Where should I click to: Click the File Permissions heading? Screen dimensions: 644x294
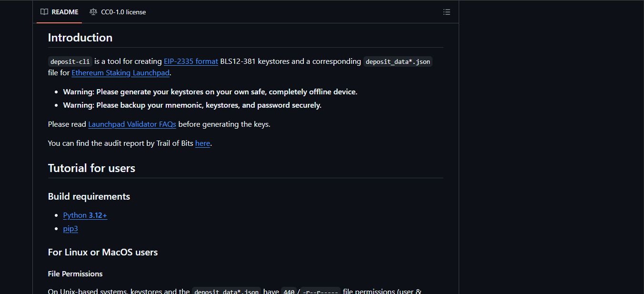point(75,274)
